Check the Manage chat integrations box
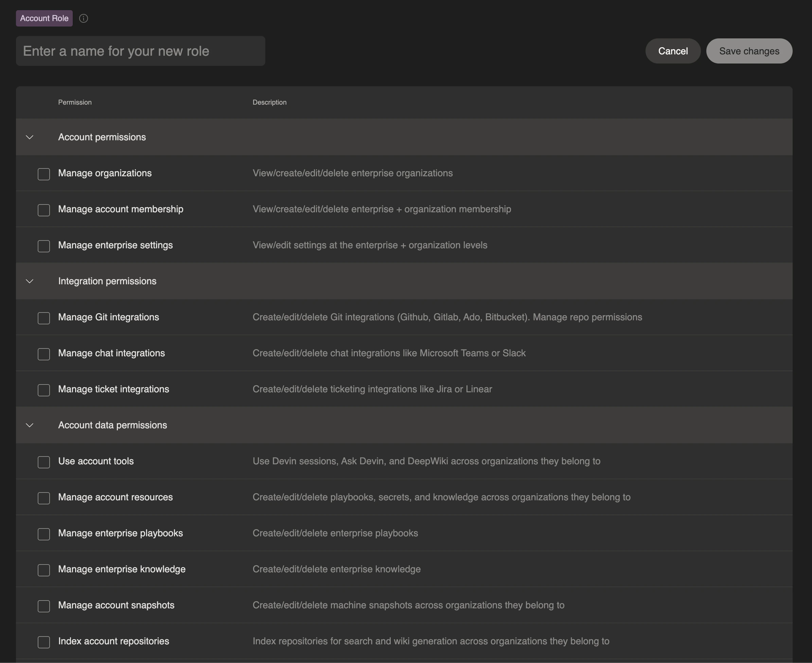 44,354
